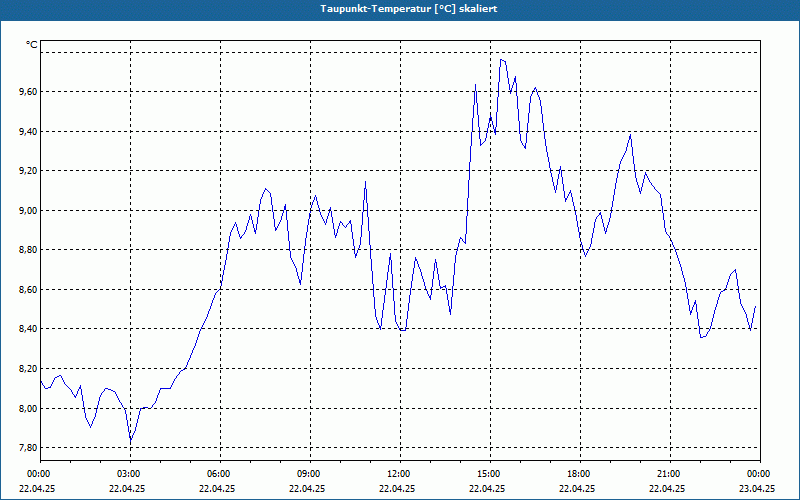Screen dimensions: 800x500
Task: Click the 9,00 y-axis value
Action: (x=28, y=211)
